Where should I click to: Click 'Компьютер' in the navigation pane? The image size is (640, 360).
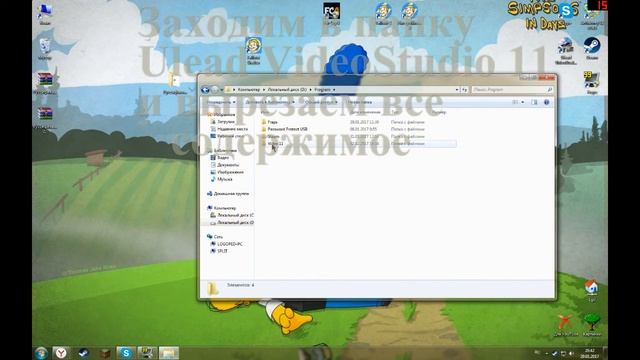(x=224, y=208)
